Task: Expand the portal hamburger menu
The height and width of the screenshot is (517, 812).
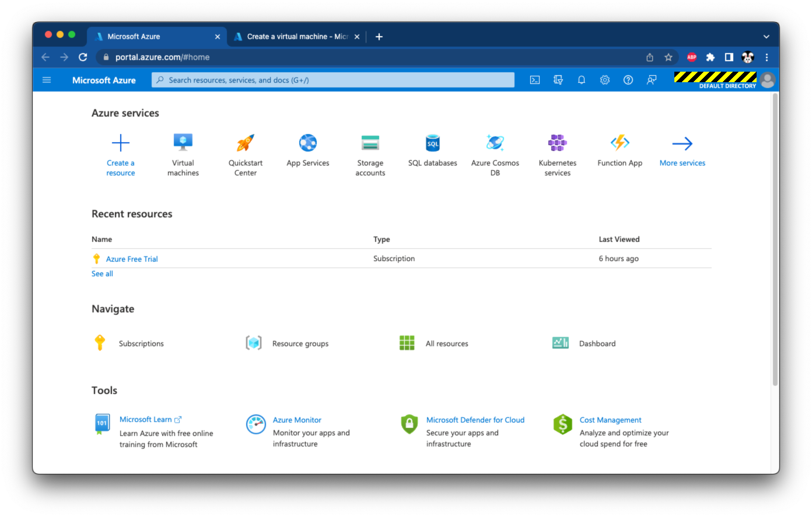Action: pyautogui.click(x=47, y=80)
